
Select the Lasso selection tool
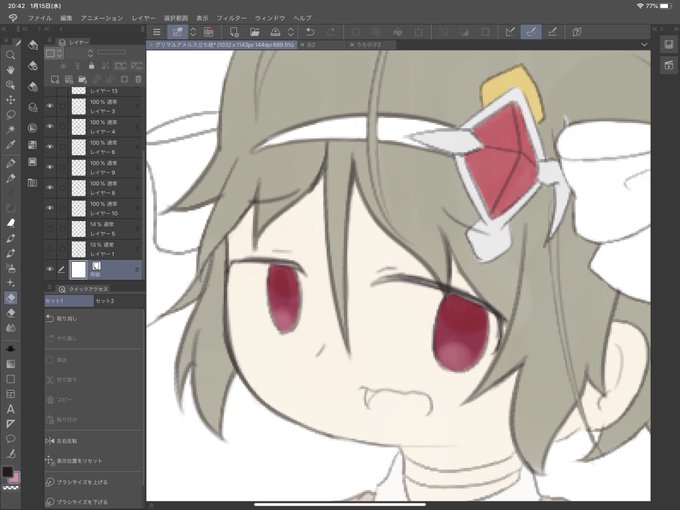(10, 115)
